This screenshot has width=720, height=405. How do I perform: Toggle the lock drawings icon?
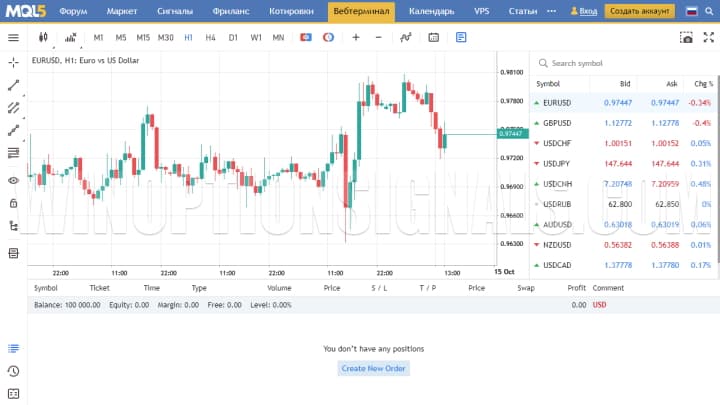pos(13,203)
